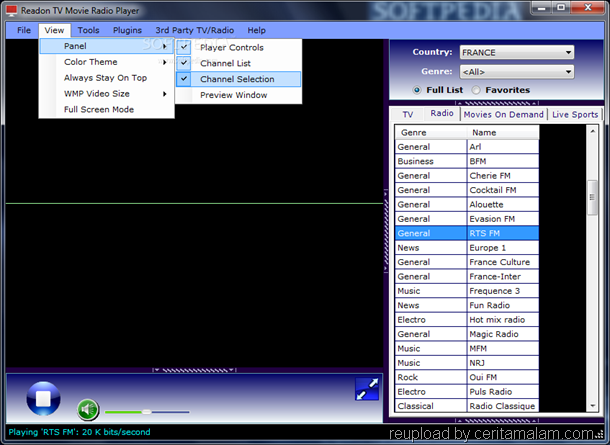Viewport: 610px width, 445px height.
Task: Click the Rock genre cell
Action: point(431,377)
